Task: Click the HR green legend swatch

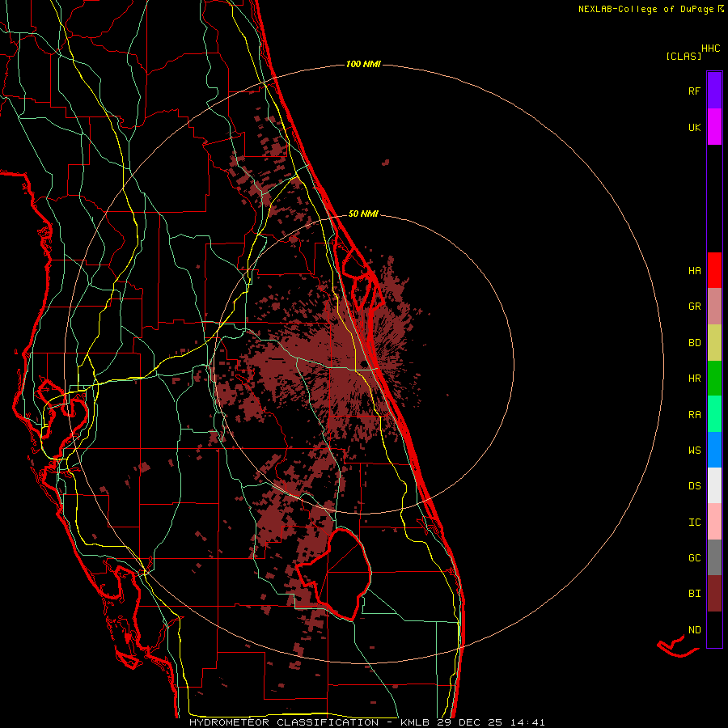Action: coord(714,379)
